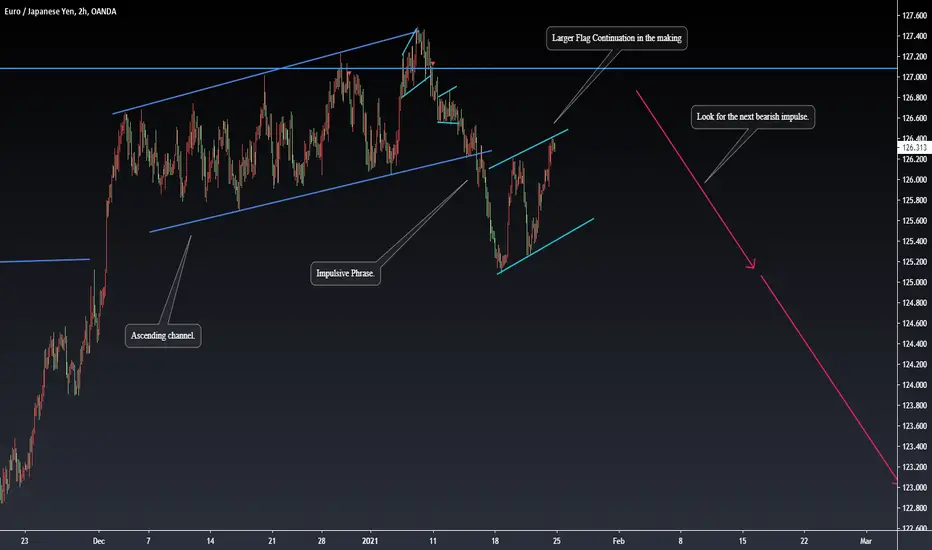Screen dimensions: 932x550
Task: Click the 125.800 price axis label
Action: (914, 200)
